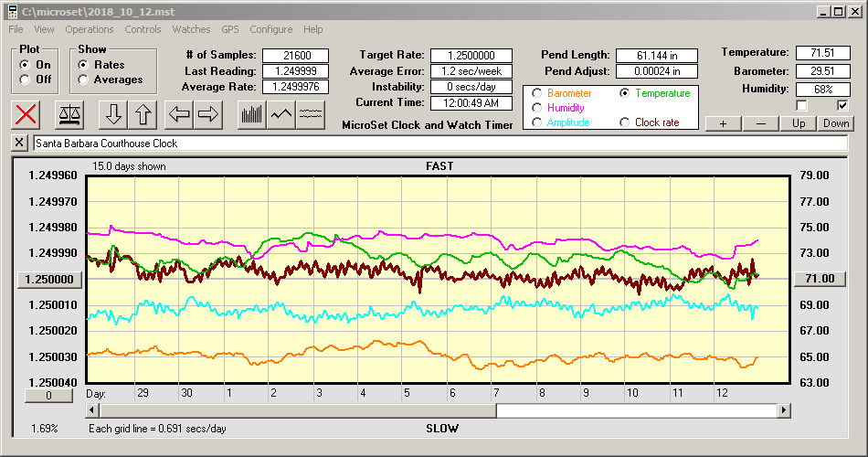Click the Humidity 68% value field
Viewport: 868px width, 457px height.
(x=822, y=90)
